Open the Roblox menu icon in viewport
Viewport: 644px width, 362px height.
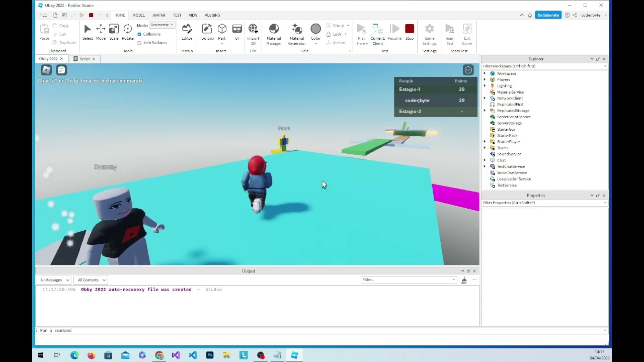point(46,70)
